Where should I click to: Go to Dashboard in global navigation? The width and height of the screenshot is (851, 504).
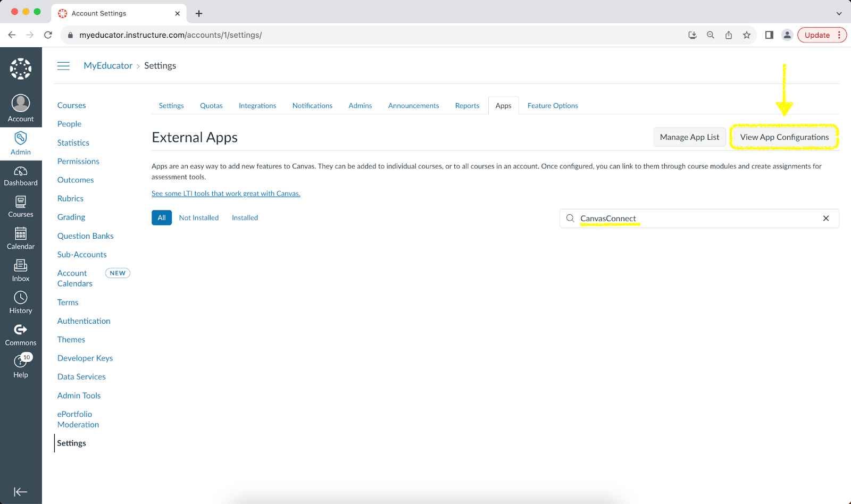click(21, 176)
